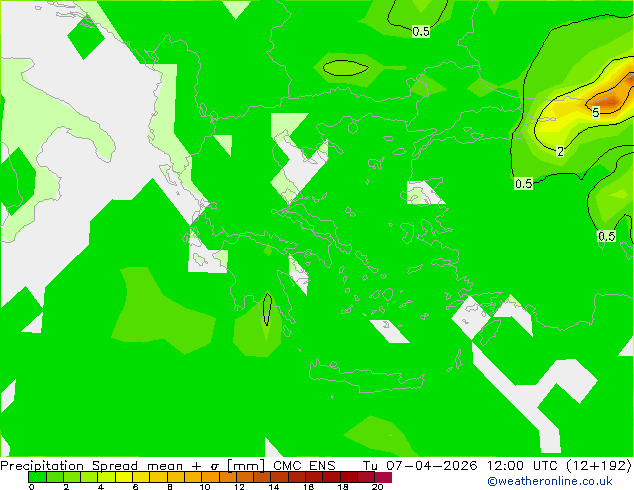Image resolution: width=634 pixels, height=490 pixels.
Task: Click the '2' contour label
Action: click(560, 152)
